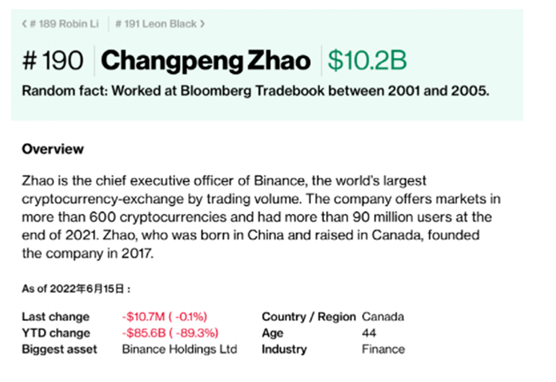Click the YTD change label
The image size is (556, 382).
pos(56,333)
